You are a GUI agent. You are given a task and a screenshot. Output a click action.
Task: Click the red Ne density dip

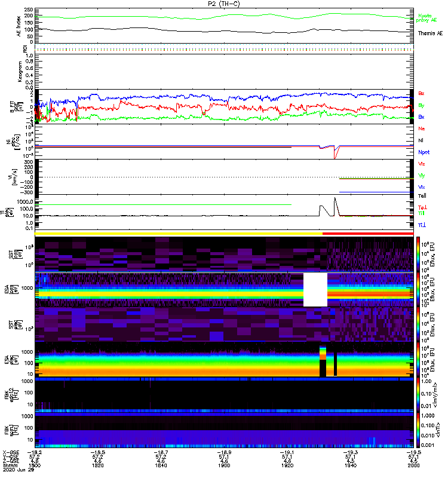pyautogui.click(x=335, y=154)
